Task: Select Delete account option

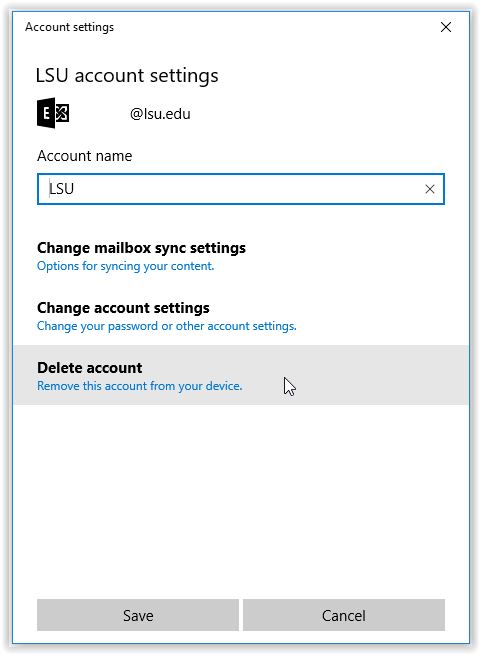Action: [x=241, y=375]
